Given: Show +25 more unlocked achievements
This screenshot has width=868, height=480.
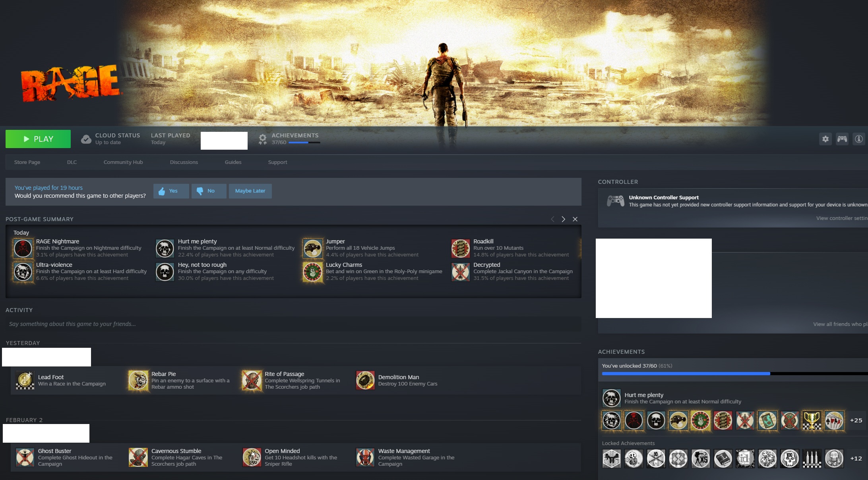Looking at the screenshot, I should (x=856, y=420).
